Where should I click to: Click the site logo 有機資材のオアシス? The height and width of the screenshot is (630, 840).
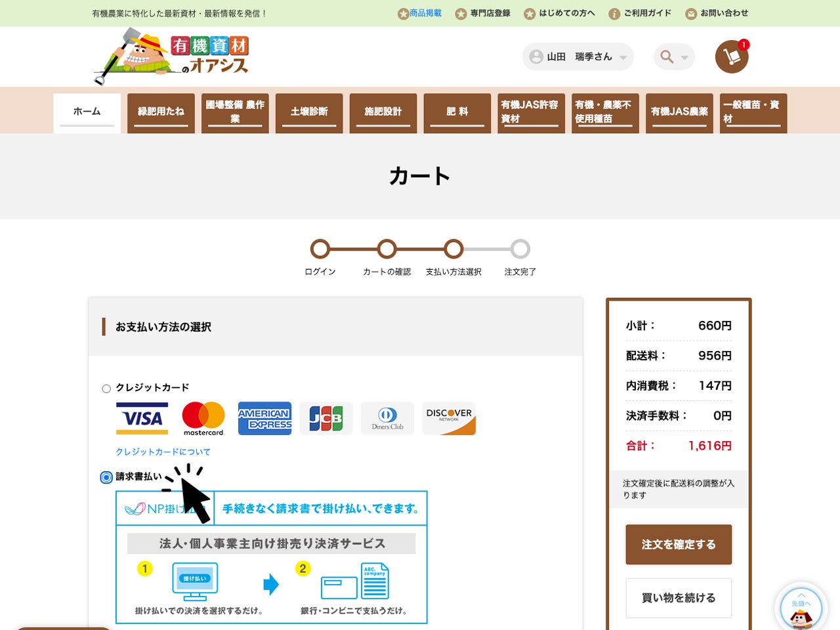[171, 56]
